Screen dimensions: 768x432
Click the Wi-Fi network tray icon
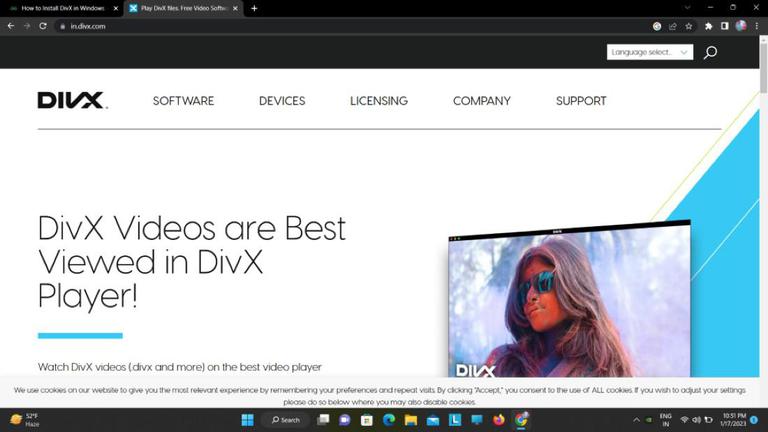[684, 420]
